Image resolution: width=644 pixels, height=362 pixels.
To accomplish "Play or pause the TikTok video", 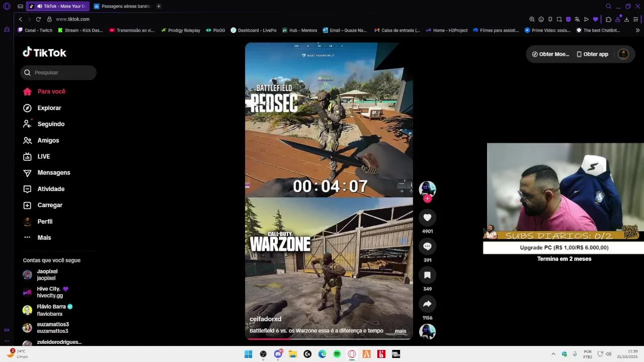I will tap(329, 191).
